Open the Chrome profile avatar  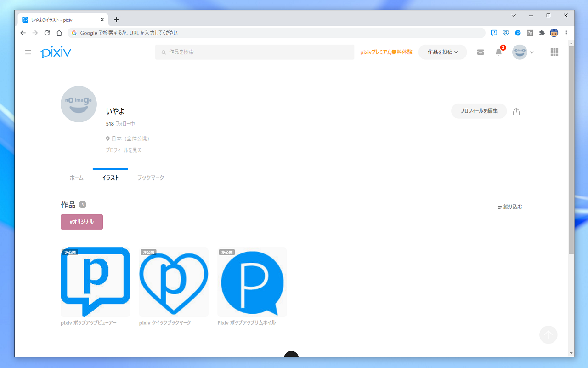[554, 33]
